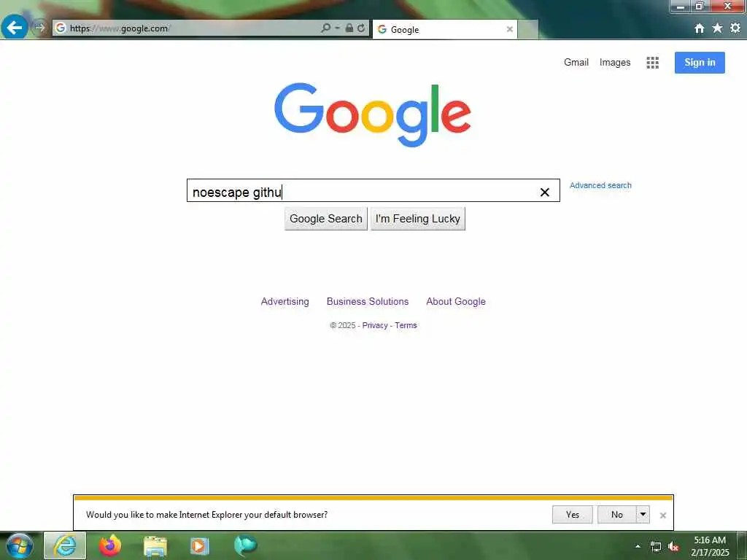Image resolution: width=747 pixels, height=560 pixels.
Task: Open the teal speech-bubble taskbar app
Action: (x=245, y=545)
